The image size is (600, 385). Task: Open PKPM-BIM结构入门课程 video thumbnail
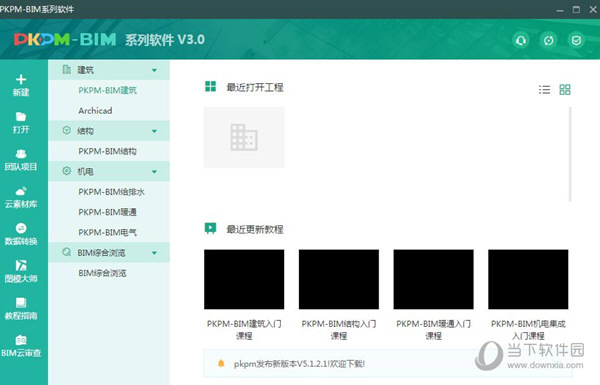tap(339, 279)
